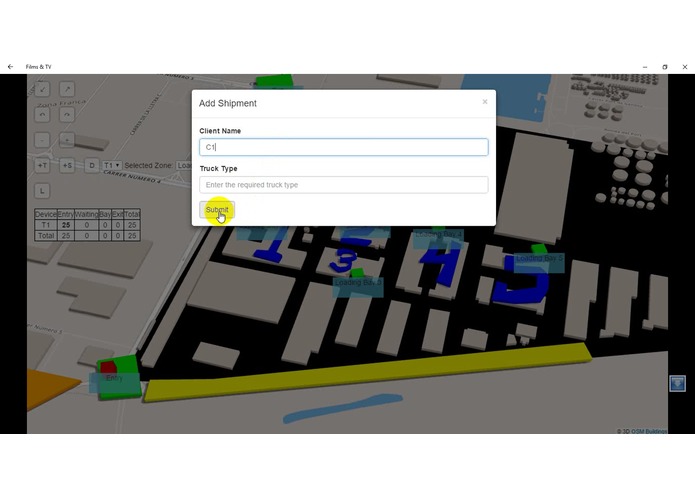695x494 pixels.
Task: Submit the Add Shipment form
Action: pos(217,210)
